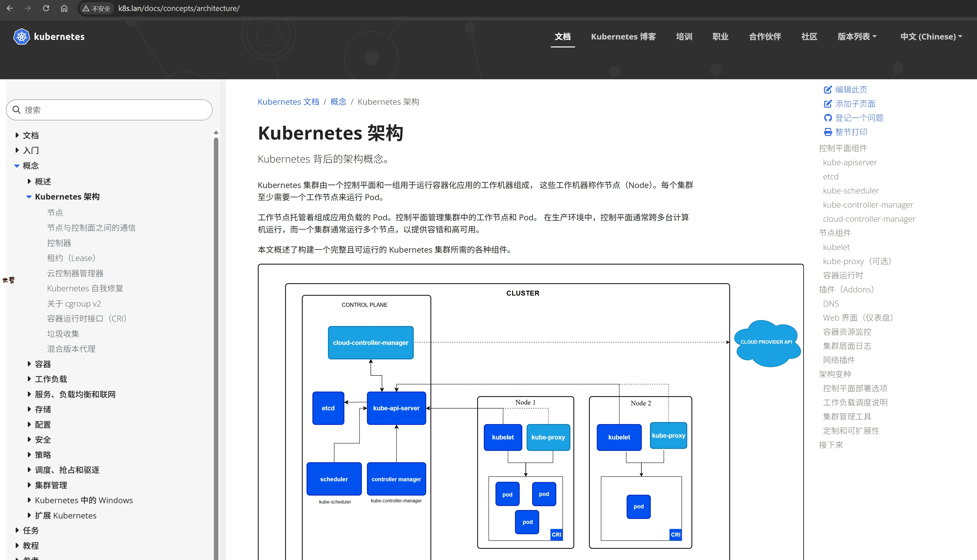Image resolution: width=977 pixels, height=560 pixels.
Task: Reload the page with refresh icon
Action: tap(46, 8)
